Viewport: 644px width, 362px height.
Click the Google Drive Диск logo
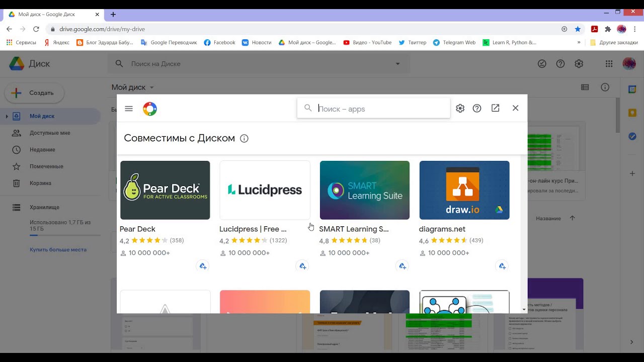tap(30, 64)
